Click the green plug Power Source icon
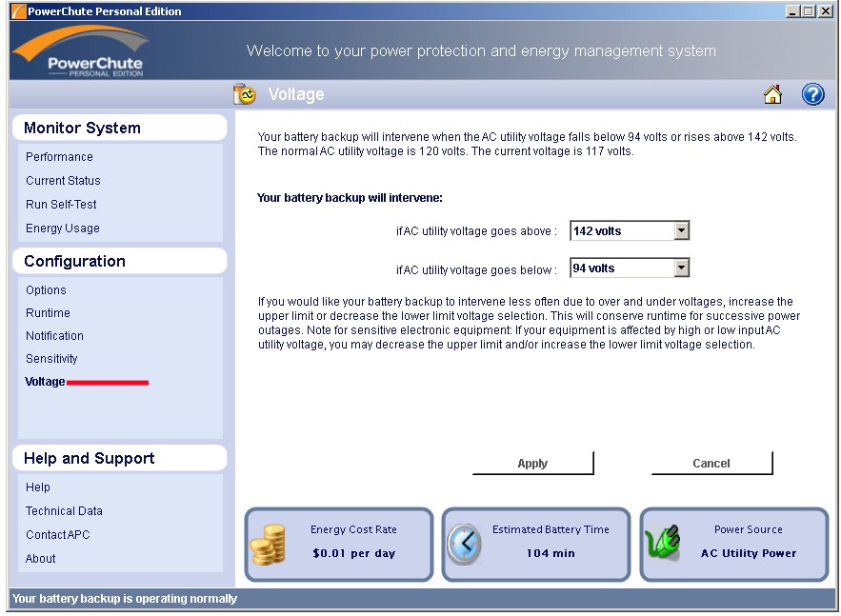 click(x=663, y=542)
